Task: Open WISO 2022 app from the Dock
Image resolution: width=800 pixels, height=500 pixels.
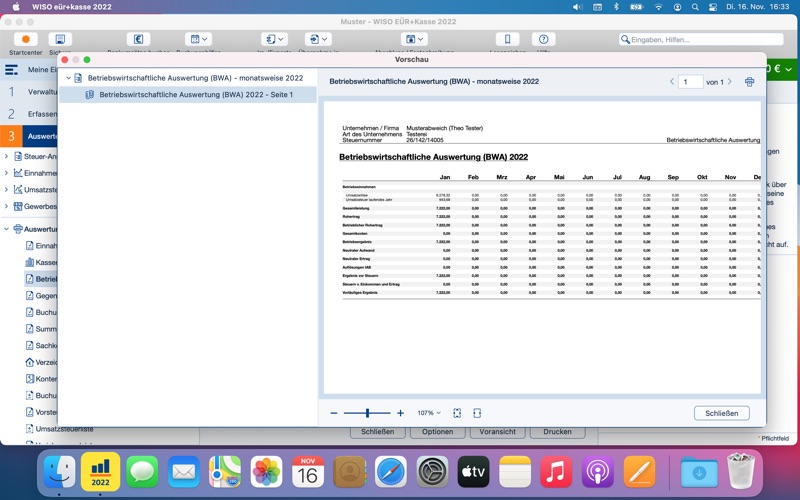Action: 101,472
